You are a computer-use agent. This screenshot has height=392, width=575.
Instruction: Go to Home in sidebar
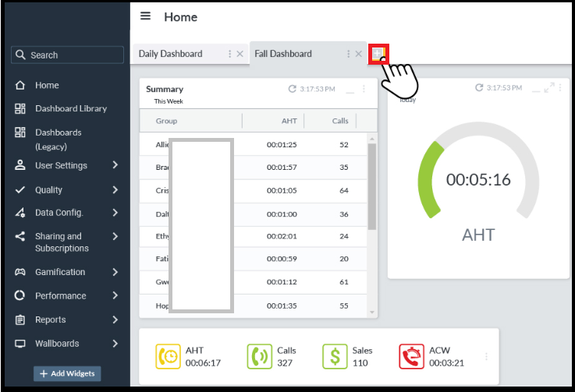pyautogui.click(x=47, y=86)
